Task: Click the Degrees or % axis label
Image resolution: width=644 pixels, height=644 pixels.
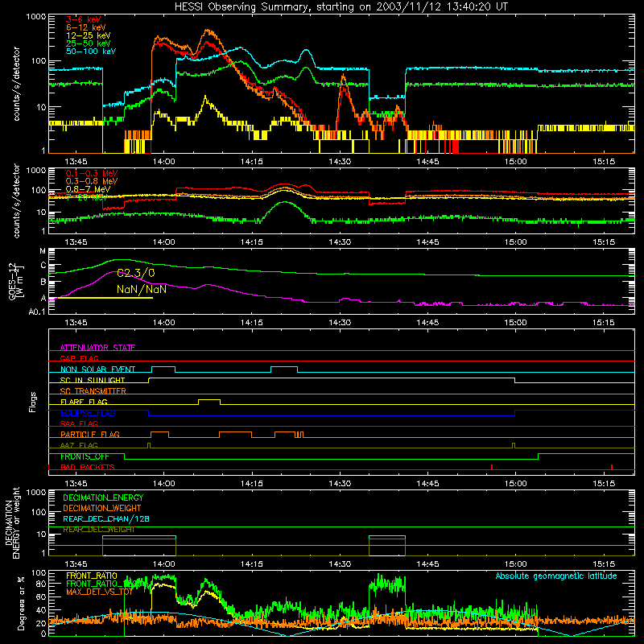Action: point(21,603)
